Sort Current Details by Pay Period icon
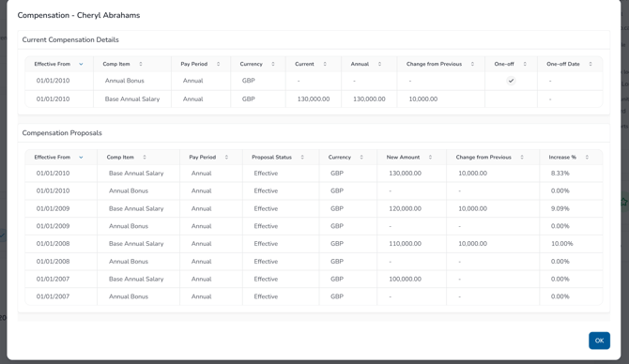 click(x=218, y=64)
